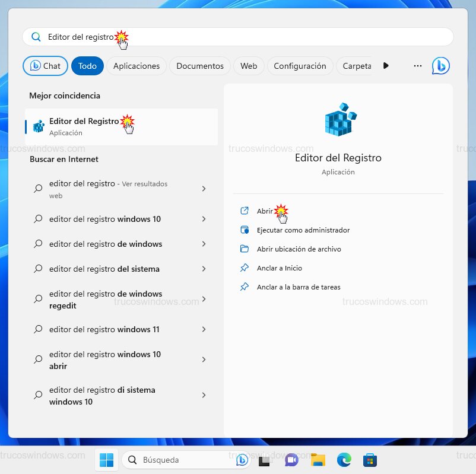
Task: Switch to the Aplicaciones filter tab
Action: click(x=136, y=66)
